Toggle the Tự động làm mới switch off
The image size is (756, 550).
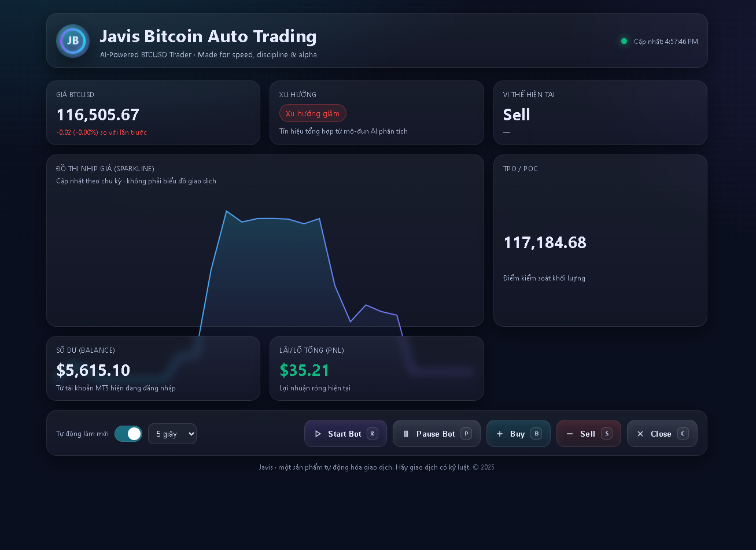pos(128,433)
